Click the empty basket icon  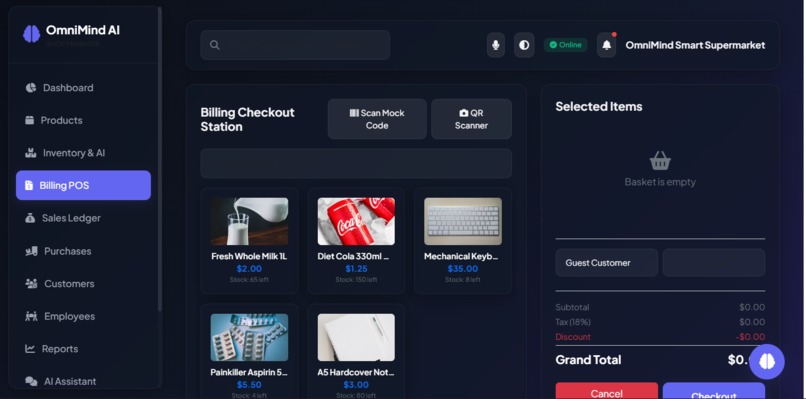[x=660, y=160]
